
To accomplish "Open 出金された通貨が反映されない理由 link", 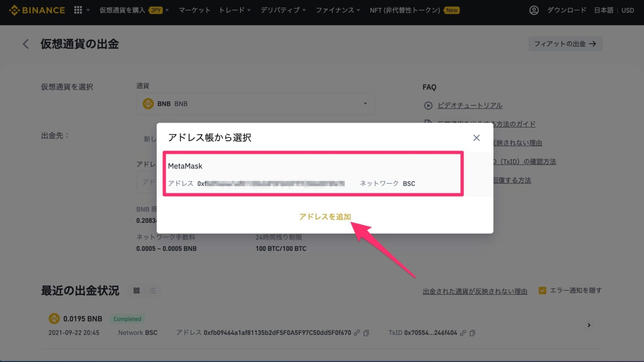I will pos(475,291).
